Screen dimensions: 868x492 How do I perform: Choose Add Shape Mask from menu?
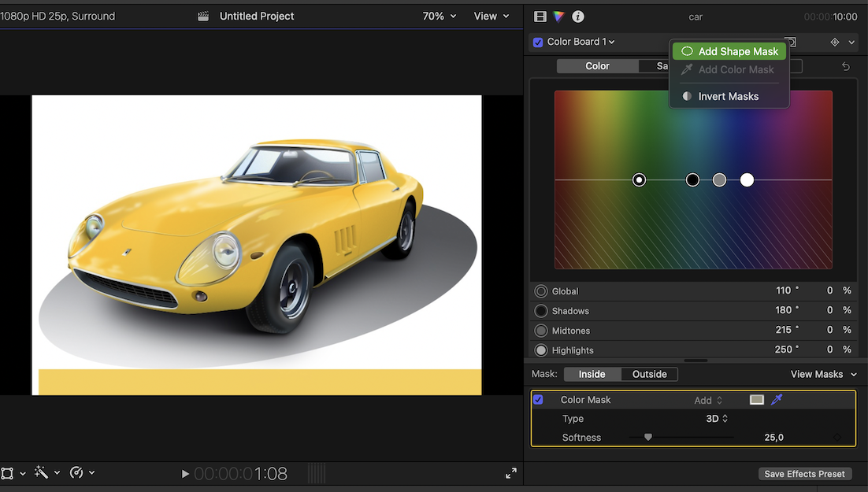point(729,51)
